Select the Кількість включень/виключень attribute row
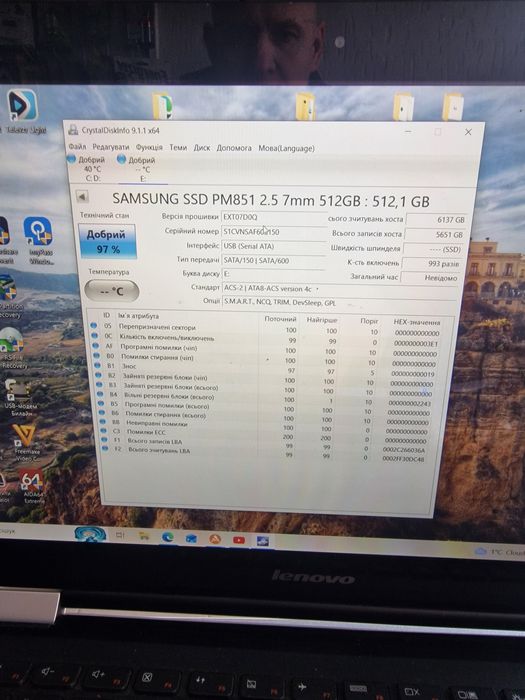 click(267, 339)
